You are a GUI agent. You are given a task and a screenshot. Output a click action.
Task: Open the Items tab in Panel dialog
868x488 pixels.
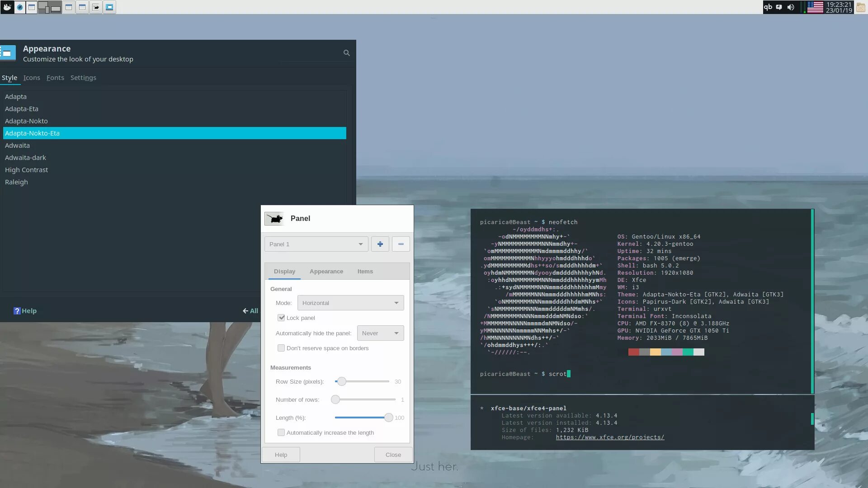[x=365, y=271]
